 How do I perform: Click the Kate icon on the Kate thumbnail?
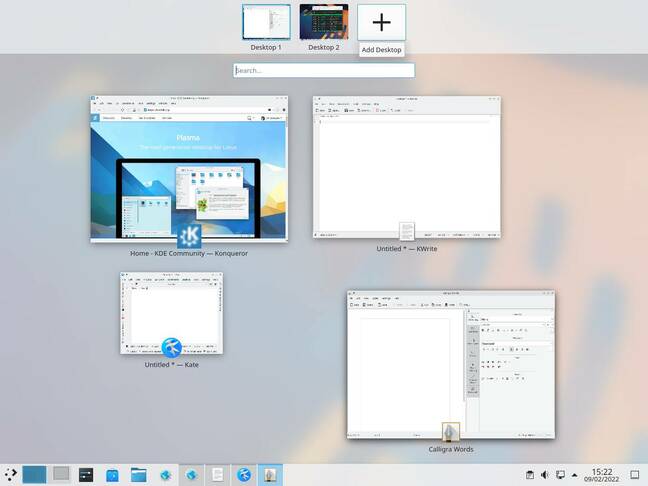[x=172, y=348]
